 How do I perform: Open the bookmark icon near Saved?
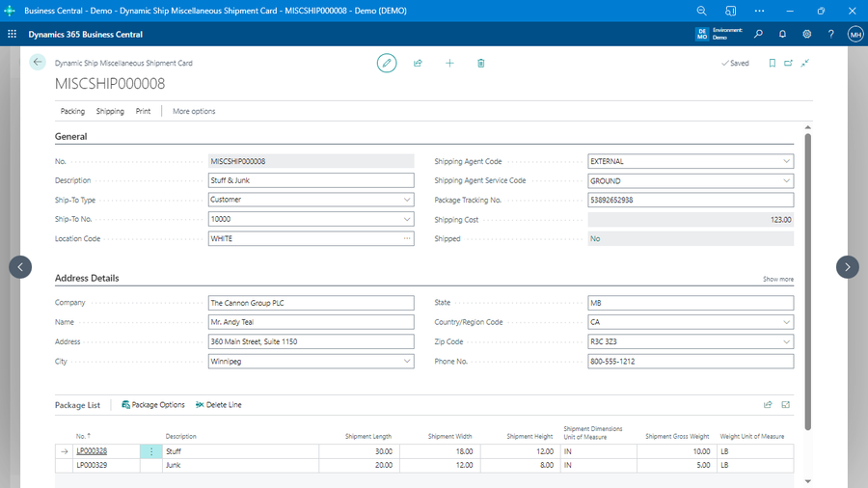pos(772,63)
